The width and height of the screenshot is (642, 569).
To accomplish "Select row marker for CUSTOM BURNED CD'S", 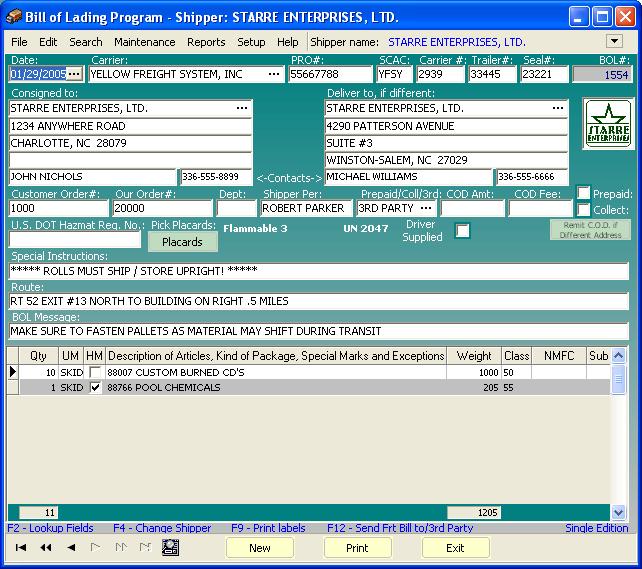I will tap(13, 372).
